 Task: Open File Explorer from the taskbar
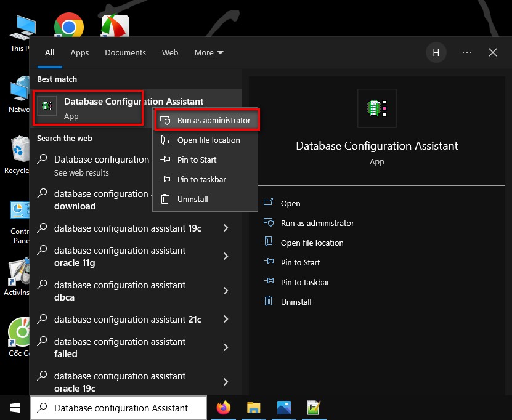point(253,408)
